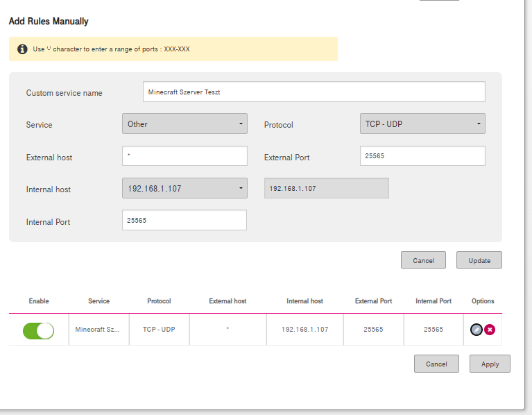Select the asterisk External host table cell
The height and width of the screenshot is (415, 532).
[228, 330]
